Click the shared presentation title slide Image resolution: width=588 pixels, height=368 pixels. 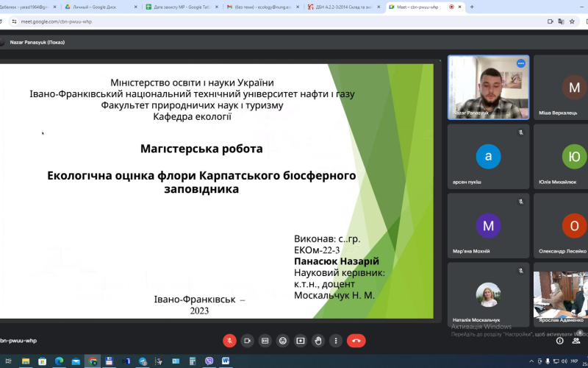coord(217,191)
